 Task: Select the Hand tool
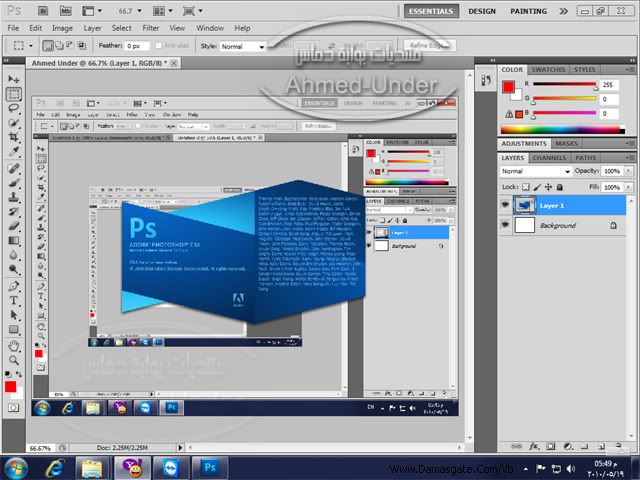point(13,346)
